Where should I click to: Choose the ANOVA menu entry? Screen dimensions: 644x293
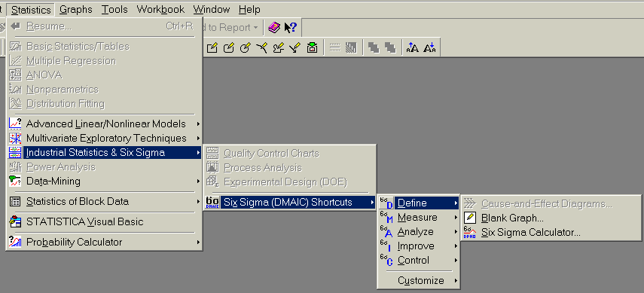pyautogui.click(x=105, y=75)
